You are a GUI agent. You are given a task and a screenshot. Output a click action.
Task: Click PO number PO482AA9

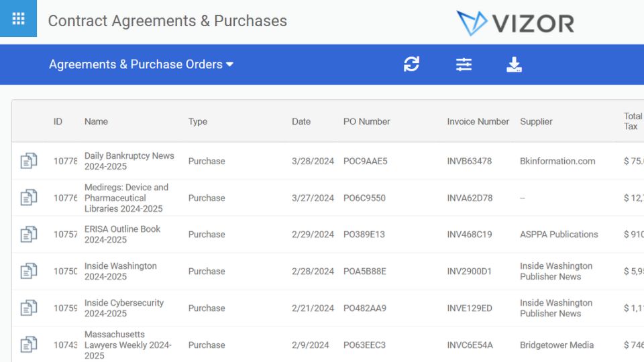tap(365, 308)
